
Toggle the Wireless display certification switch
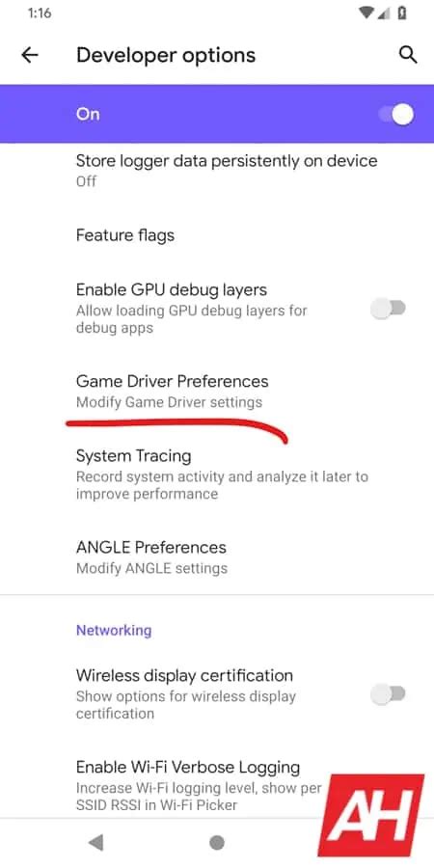tap(388, 693)
